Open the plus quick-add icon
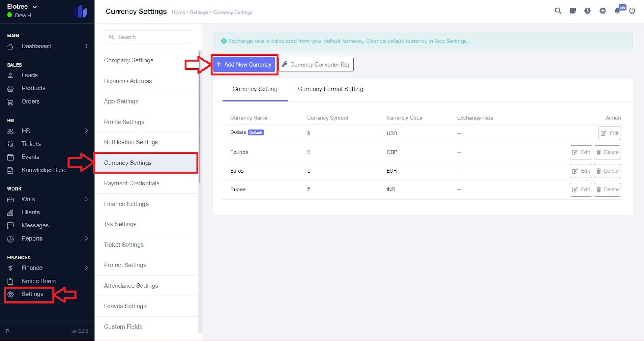Screen dimensions: 644x341 pyautogui.click(x=603, y=11)
